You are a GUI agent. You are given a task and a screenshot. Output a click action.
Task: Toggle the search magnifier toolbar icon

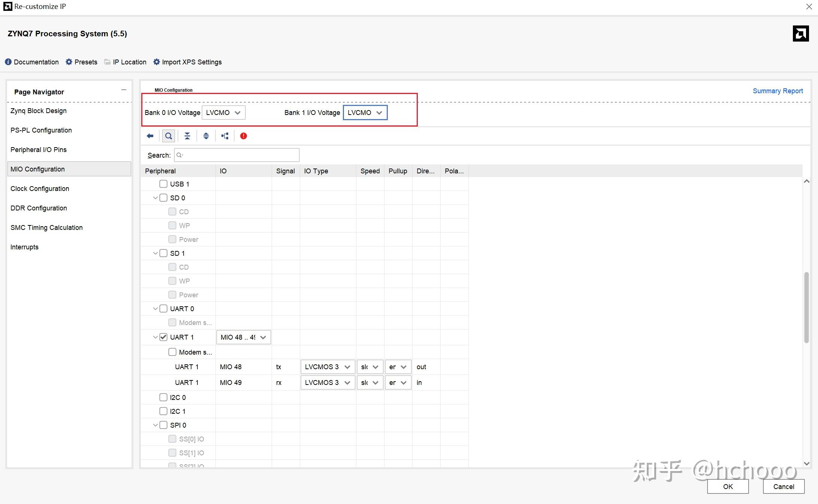coord(169,136)
